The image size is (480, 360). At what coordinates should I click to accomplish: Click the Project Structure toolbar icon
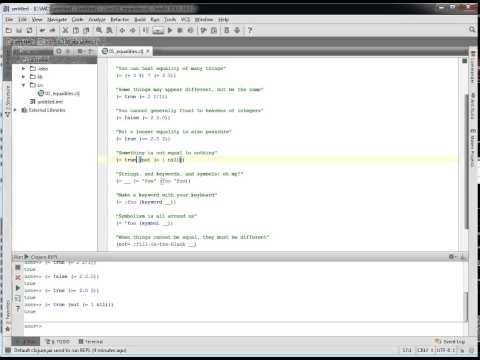pos(227,30)
